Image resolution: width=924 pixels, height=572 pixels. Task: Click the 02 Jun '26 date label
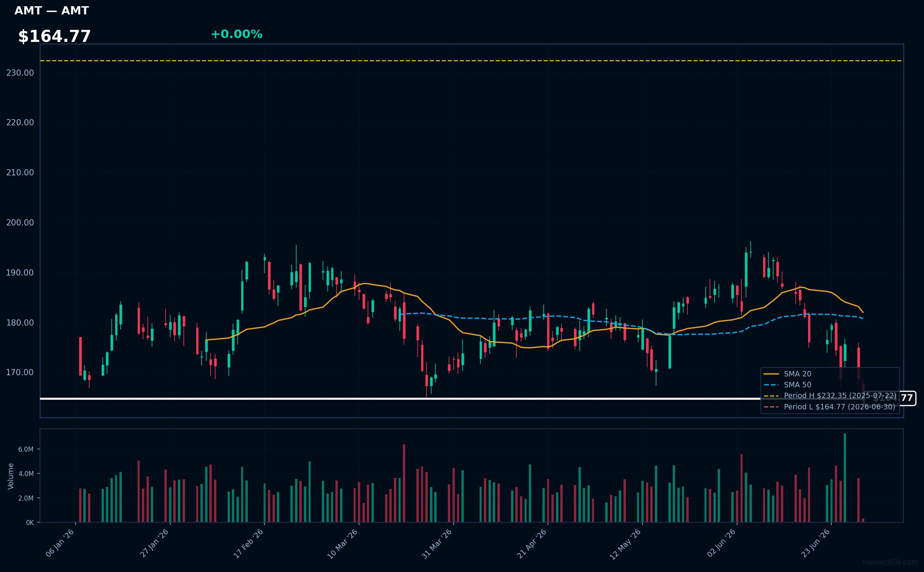point(721,543)
